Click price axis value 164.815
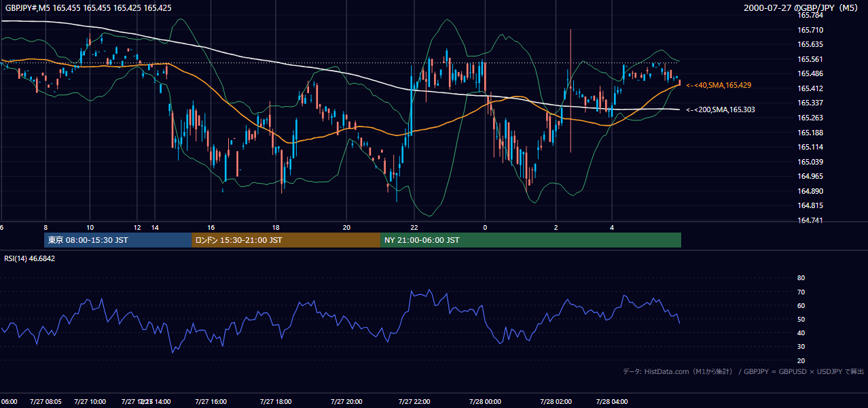This screenshot has width=868, height=408. [810, 205]
